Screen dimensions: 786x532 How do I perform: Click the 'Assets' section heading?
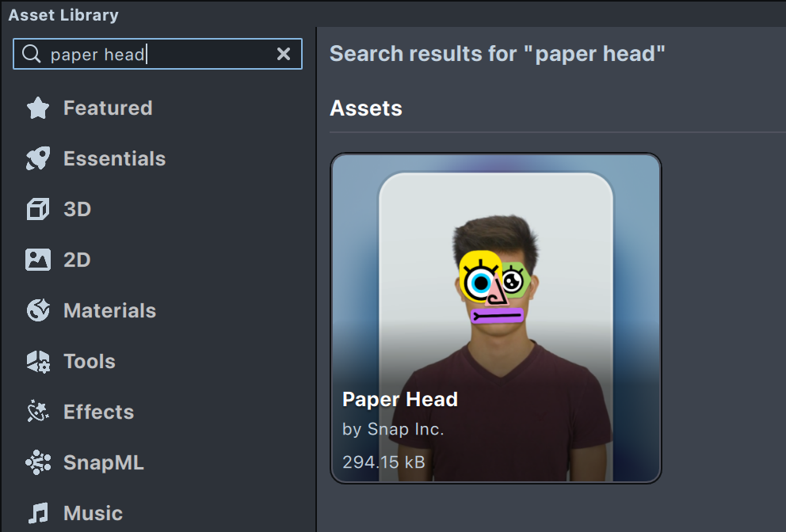[x=366, y=108]
